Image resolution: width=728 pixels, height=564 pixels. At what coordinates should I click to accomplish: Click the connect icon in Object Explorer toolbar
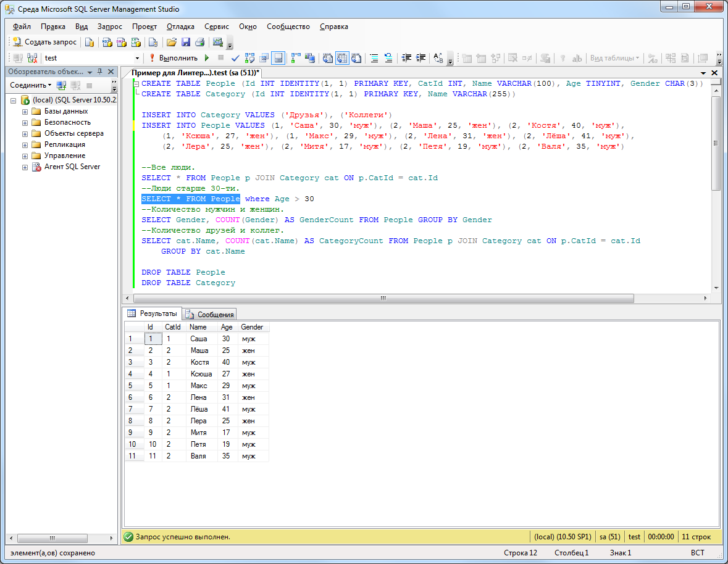tap(61, 85)
